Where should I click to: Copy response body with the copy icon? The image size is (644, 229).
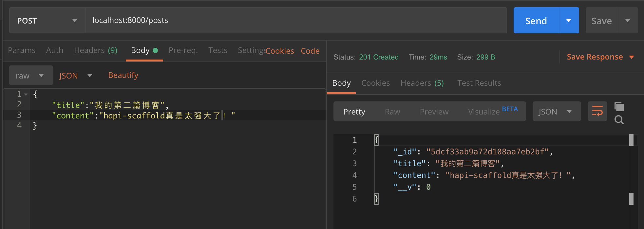coord(619,107)
